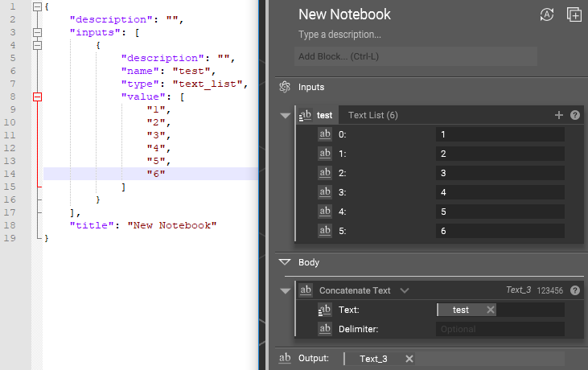Click the "1" string on line 9
This screenshot has height=370, width=588.
156,109
